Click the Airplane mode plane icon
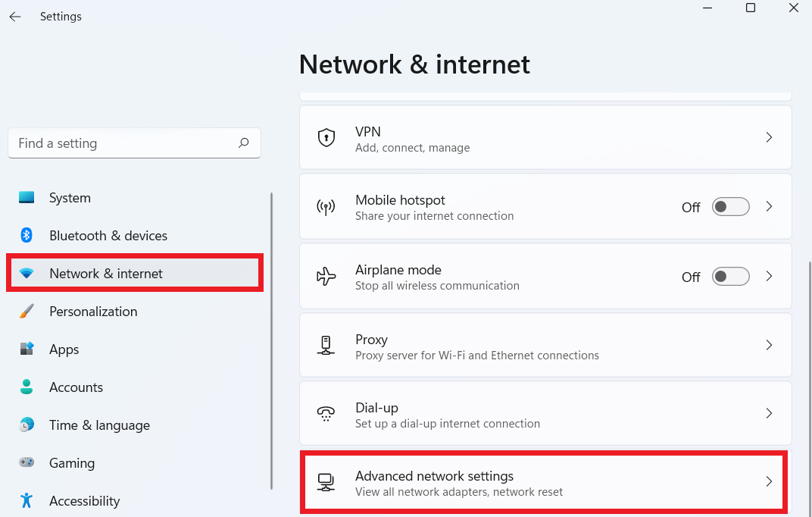The image size is (812, 517). pos(326,277)
